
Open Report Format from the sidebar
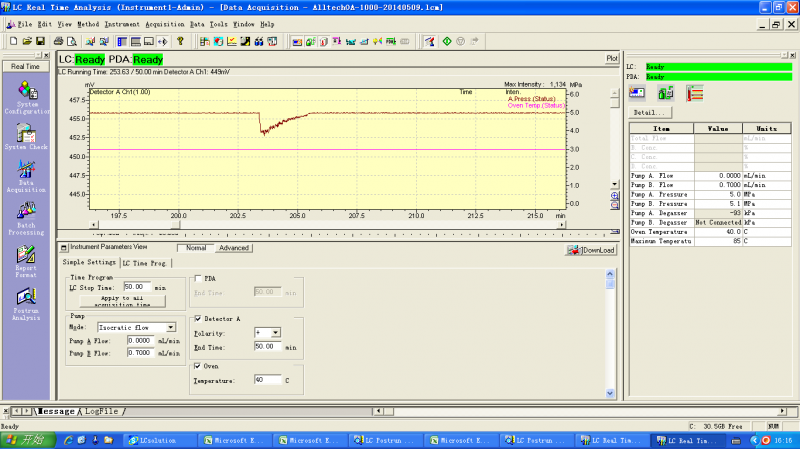(x=27, y=254)
